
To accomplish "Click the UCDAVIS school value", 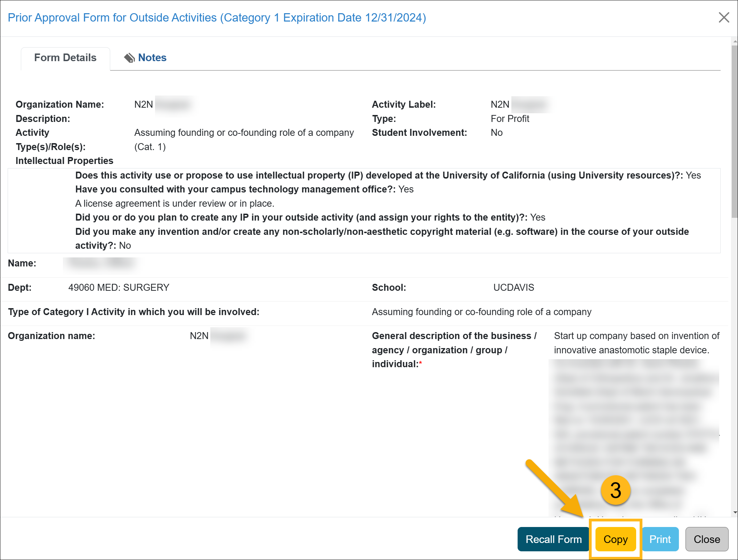I will pos(513,288).
